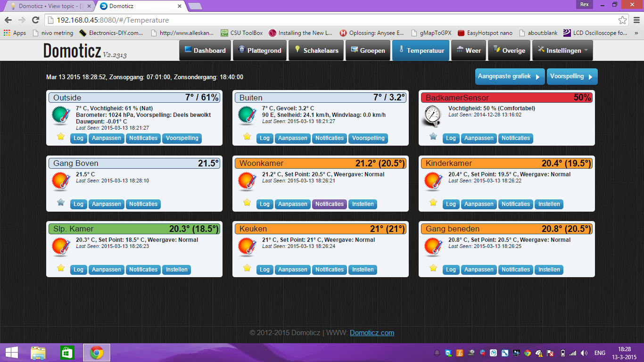Click the Kinderkamer temperature sun icon
This screenshot has height=362, width=644.
(x=433, y=181)
